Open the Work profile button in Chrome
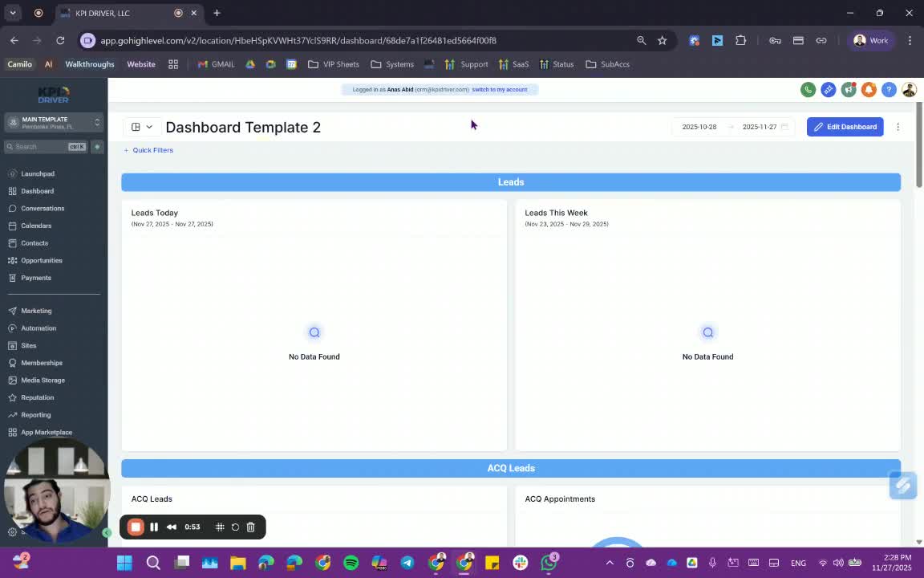The width and height of the screenshot is (924, 578). 871,41
